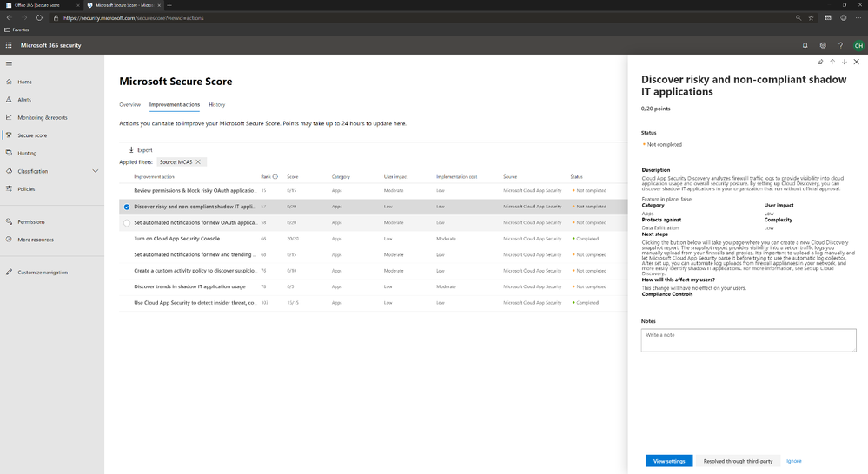The height and width of the screenshot is (474, 868).
Task: Open 'Create a custom activity policy' action
Action: pos(195,271)
